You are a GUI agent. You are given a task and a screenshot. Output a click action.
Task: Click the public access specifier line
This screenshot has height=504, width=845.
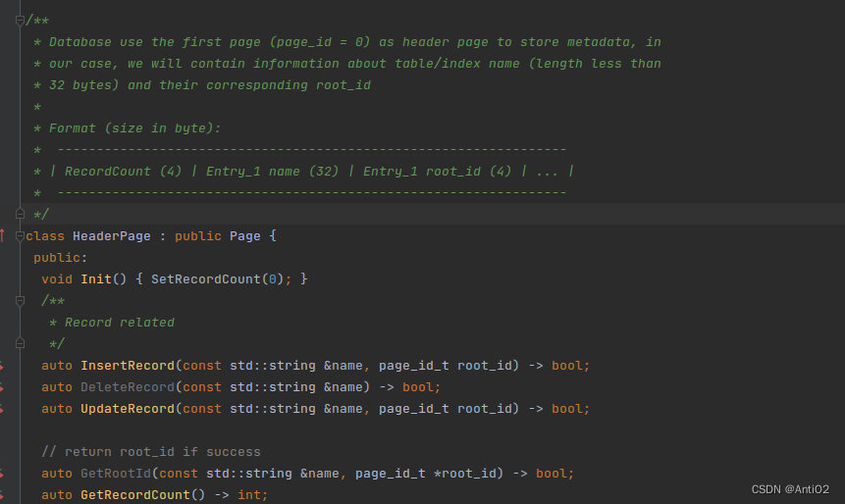pos(60,258)
